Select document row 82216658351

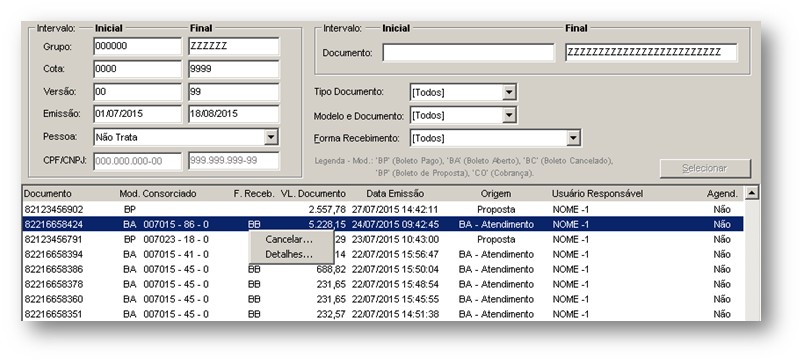coord(383,313)
